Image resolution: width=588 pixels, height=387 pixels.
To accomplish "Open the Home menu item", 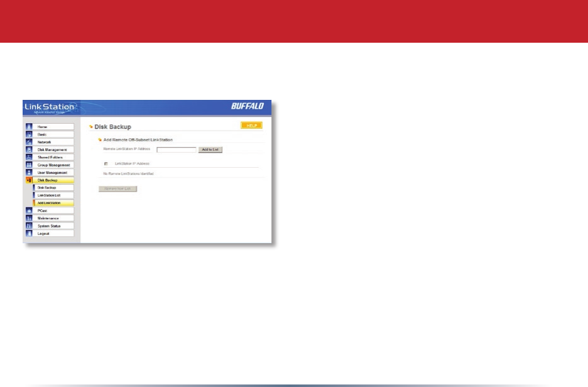I will coord(53,127).
